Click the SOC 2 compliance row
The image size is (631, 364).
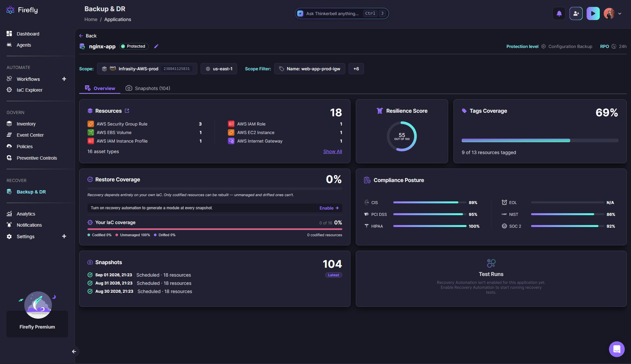[558, 226]
